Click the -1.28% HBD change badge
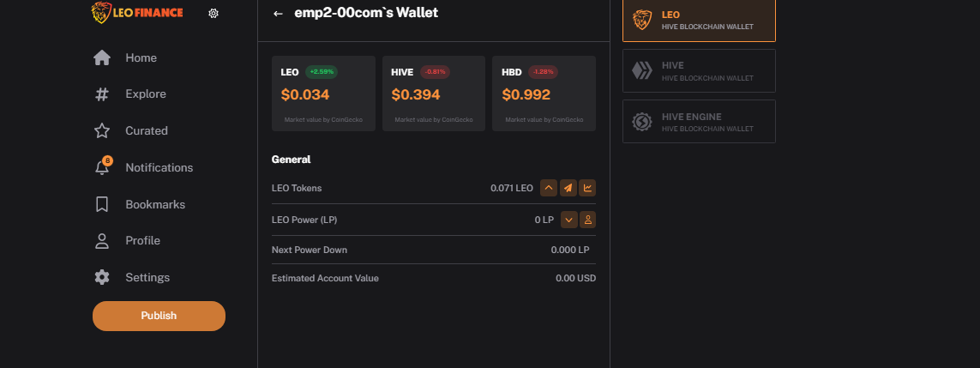The height and width of the screenshot is (368, 980). 543,72
